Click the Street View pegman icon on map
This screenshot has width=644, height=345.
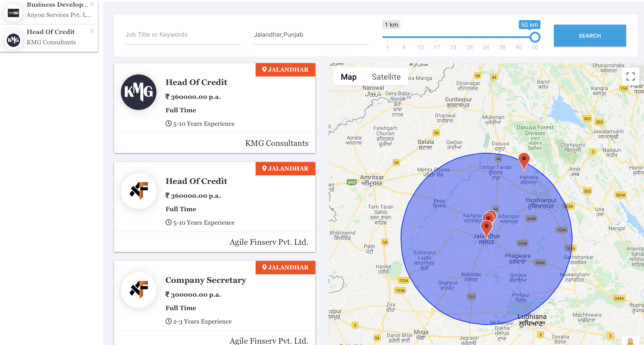tap(630, 341)
